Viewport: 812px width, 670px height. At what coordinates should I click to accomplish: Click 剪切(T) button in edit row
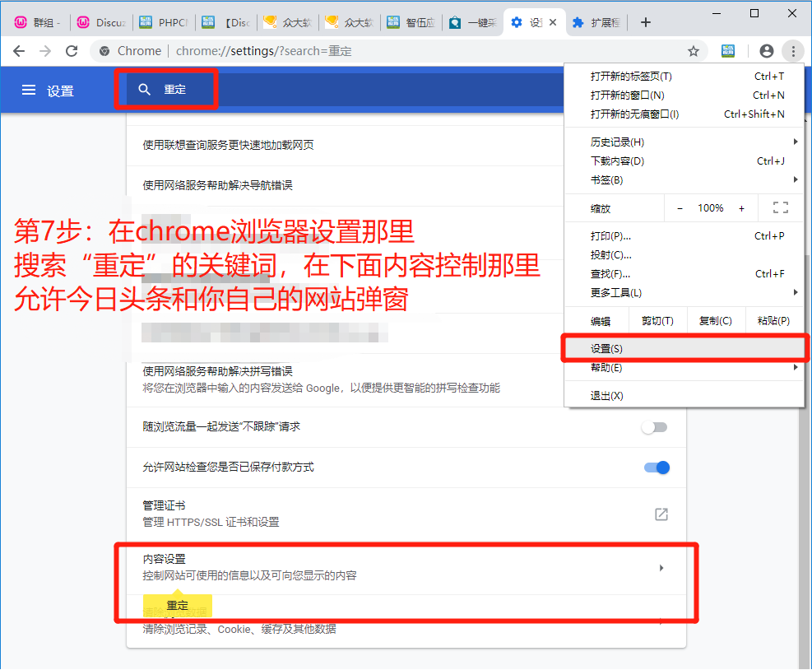657,321
